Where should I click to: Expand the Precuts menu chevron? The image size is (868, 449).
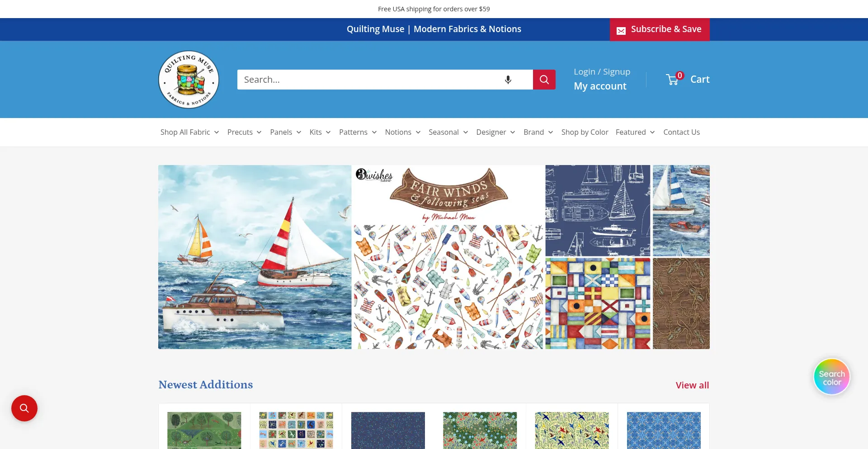(259, 132)
